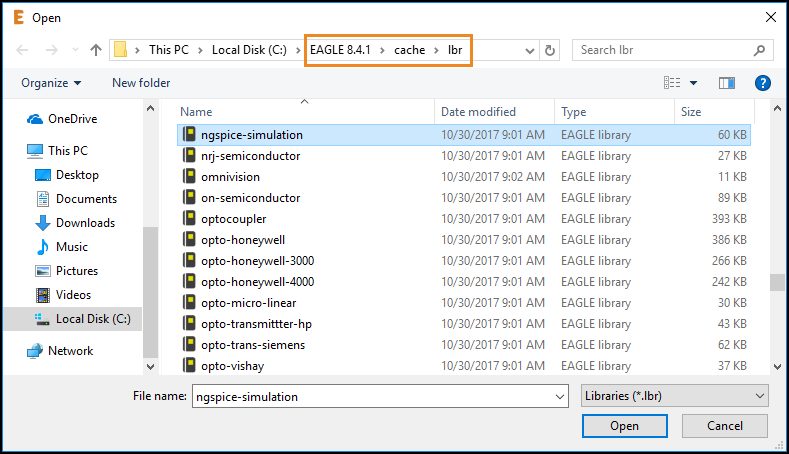
Task: Create a New folder
Action: [x=141, y=83]
